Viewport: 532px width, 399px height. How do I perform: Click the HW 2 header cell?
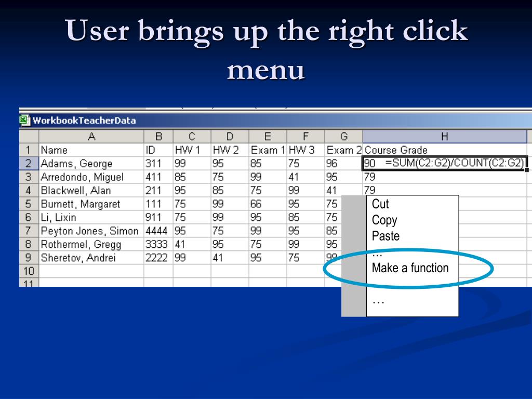[230, 150]
